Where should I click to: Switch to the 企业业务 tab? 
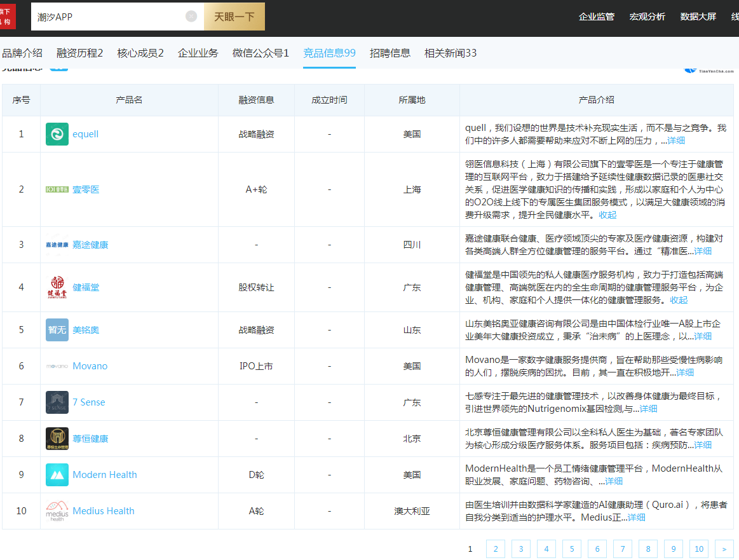(198, 53)
